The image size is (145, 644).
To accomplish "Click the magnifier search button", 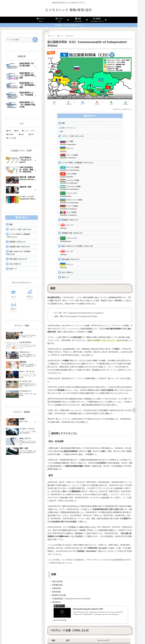I will [x=35, y=39].
